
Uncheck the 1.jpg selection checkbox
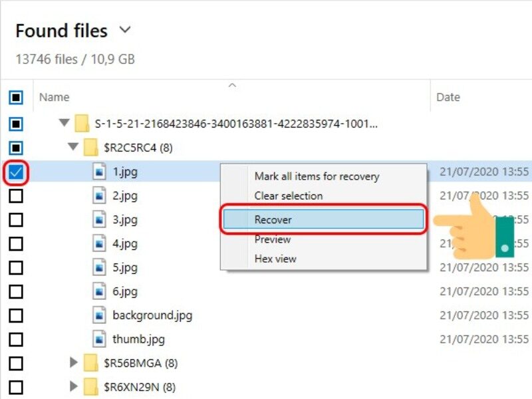pos(17,172)
